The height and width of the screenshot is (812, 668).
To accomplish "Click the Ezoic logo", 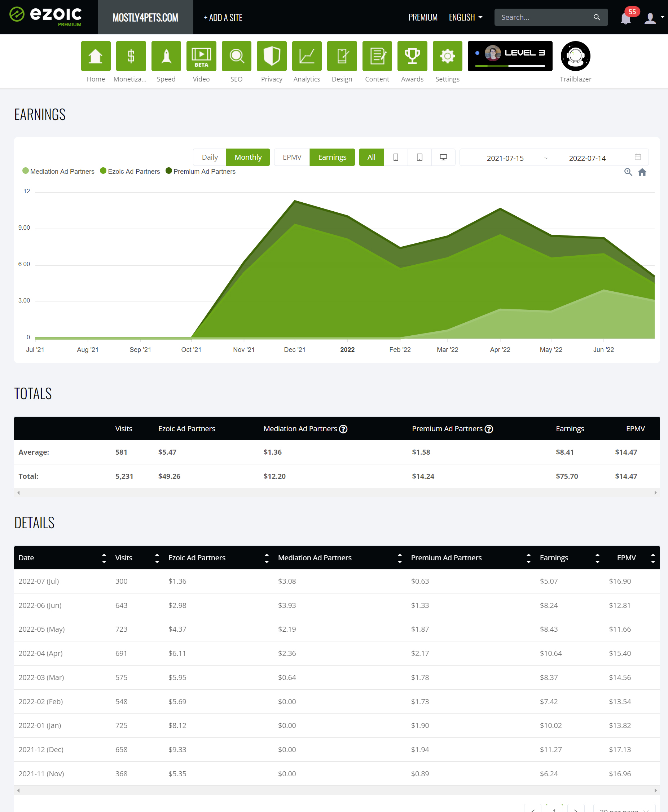I will click(x=45, y=16).
